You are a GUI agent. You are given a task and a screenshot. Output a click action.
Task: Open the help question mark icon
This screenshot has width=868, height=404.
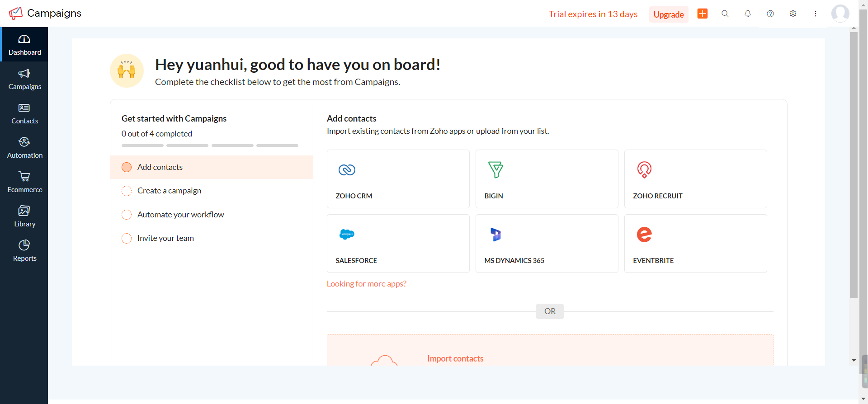[770, 14]
